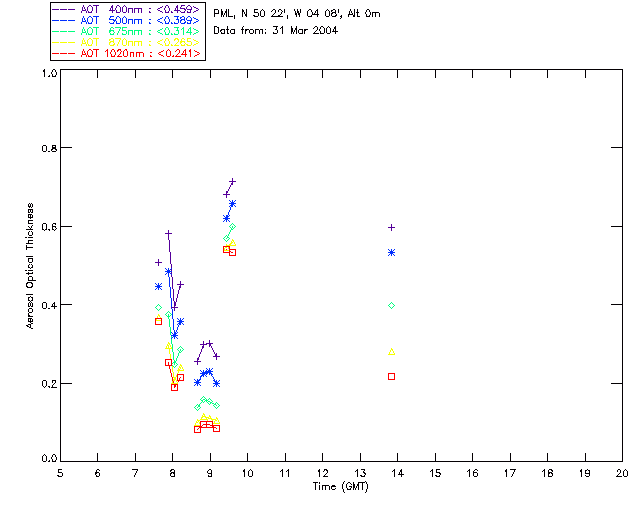
Task: Click the x-axis tick label 8
Action: point(172,473)
